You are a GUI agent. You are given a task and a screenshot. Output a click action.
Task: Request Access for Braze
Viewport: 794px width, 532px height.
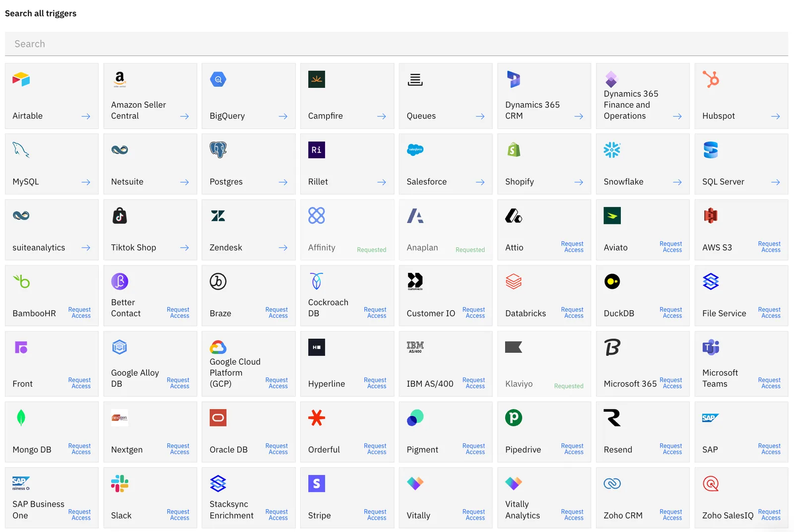click(x=276, y=313)
